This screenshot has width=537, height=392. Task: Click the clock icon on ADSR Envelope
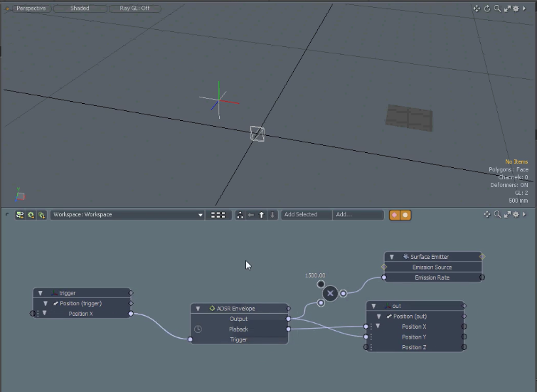click(198, 329)
